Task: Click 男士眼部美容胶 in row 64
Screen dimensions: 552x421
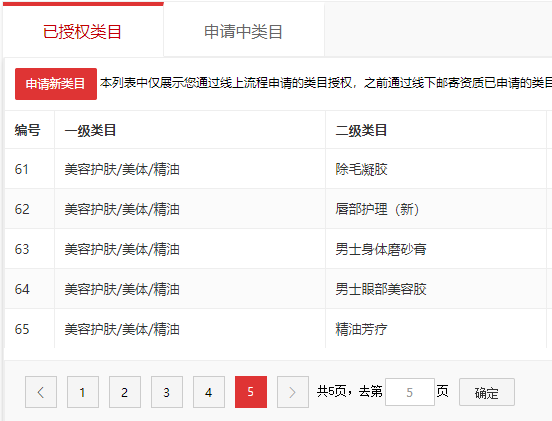Action: tap(381, 289)
